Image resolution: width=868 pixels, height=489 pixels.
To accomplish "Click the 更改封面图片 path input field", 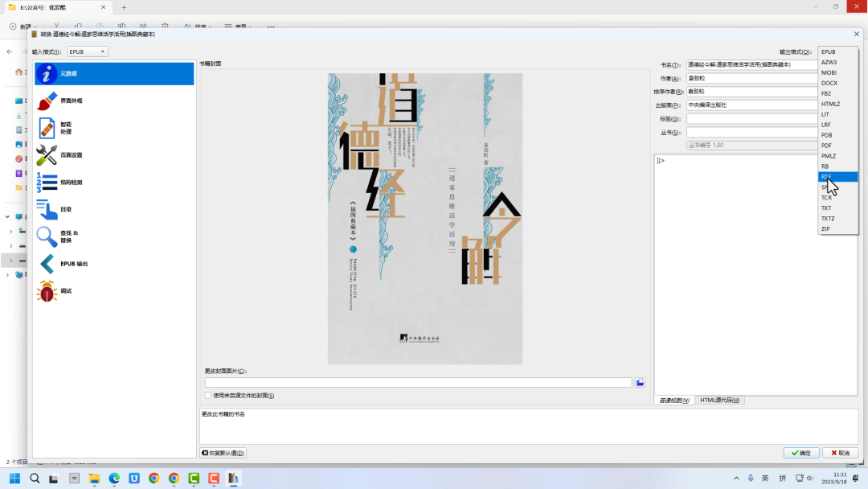I will (418, 383).
